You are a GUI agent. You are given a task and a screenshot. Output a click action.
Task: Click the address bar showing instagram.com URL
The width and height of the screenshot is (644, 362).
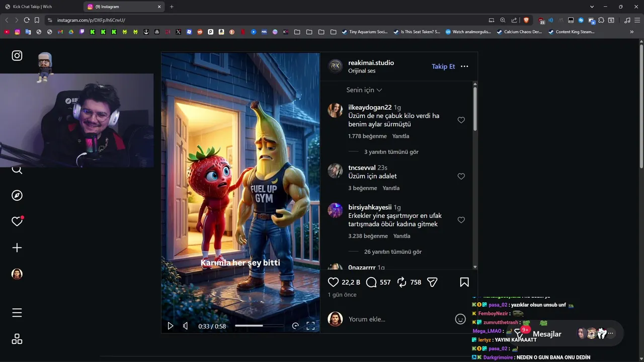click(x=267, y=20)
